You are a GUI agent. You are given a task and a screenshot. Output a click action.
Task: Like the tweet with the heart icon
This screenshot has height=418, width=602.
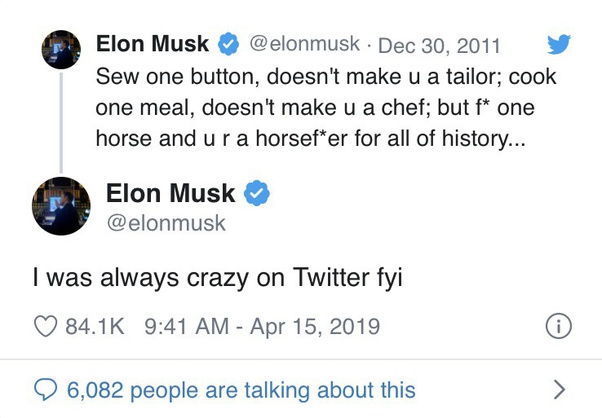46,326
